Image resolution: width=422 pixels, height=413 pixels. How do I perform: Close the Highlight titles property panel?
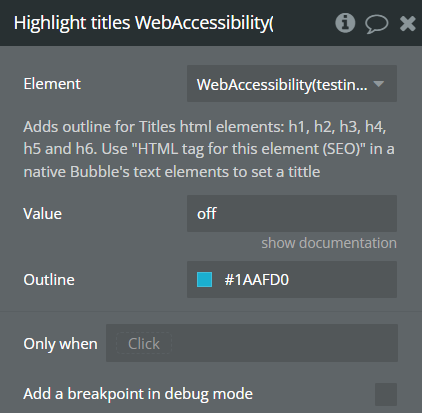(x=407, y=23)
